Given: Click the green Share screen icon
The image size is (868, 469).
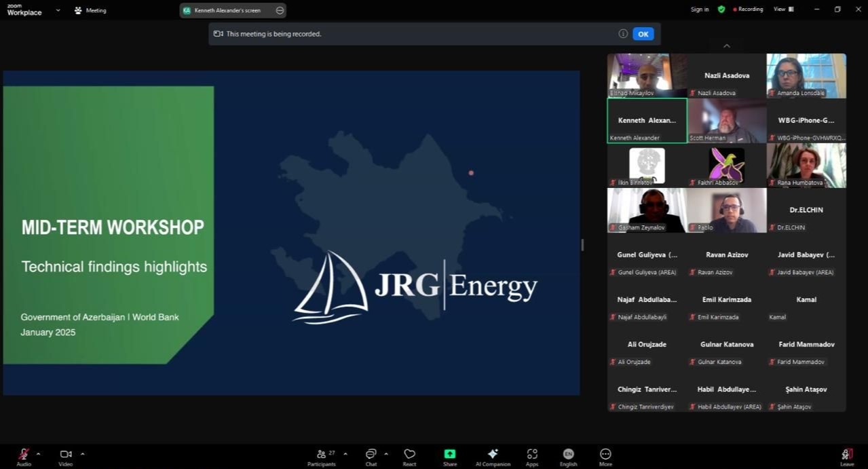Looking at the screenshot, I should [x=450, y=456].
